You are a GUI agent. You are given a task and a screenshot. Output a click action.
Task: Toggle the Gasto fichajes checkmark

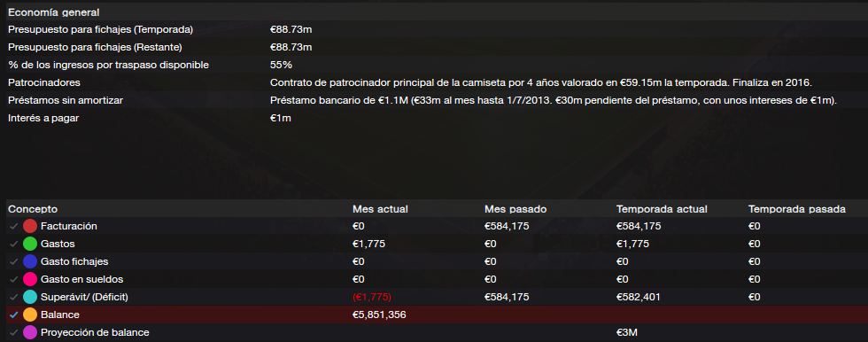13,261
